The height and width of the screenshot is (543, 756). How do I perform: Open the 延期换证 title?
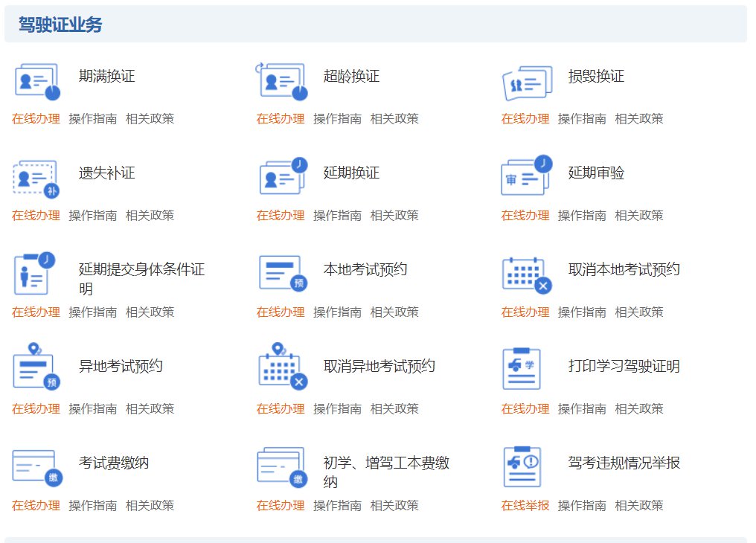click(351, 173)
